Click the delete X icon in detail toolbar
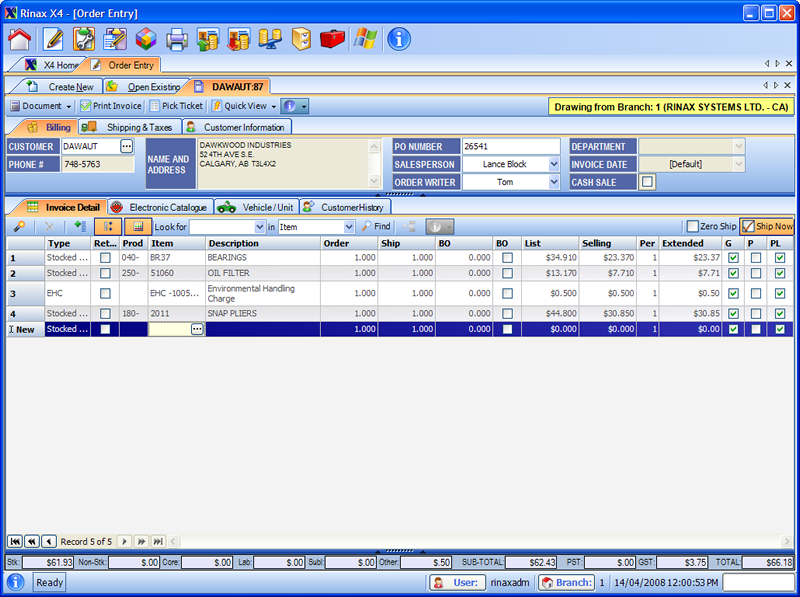Image resolution: width=800 pixels, height=597 pixels. [x=49, y=227]
